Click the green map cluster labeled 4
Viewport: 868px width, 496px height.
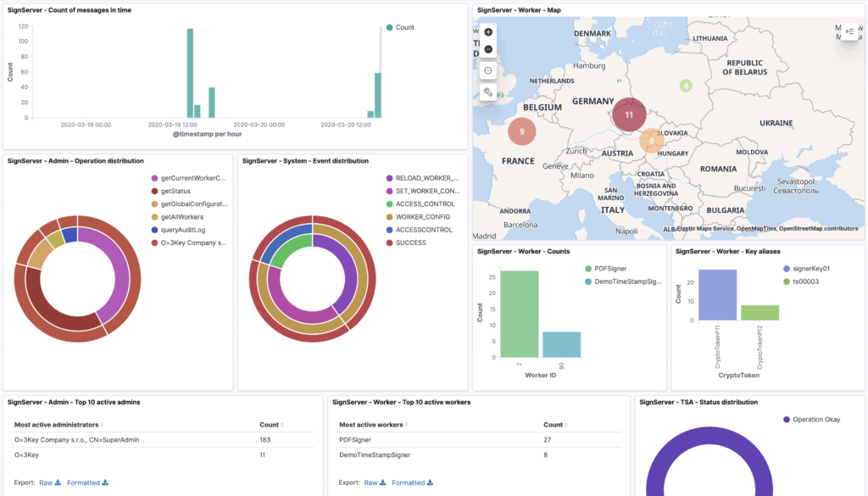tap(686, 86)
